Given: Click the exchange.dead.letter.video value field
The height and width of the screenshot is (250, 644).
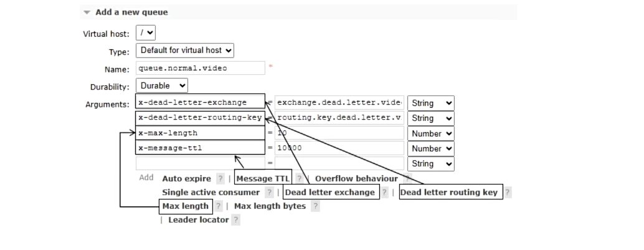Looking at the screenshot, I should pos(339,102).
